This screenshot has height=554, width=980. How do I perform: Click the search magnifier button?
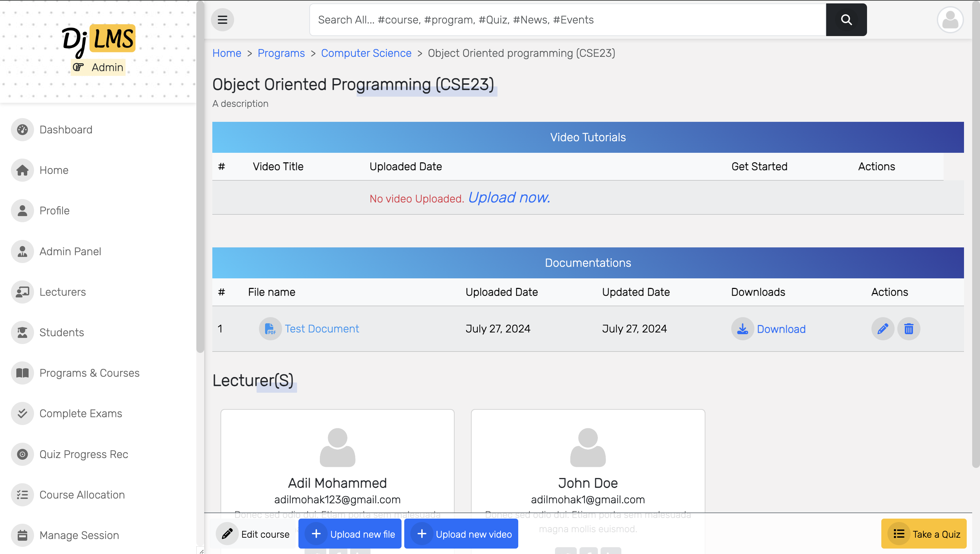coord(846,20)
